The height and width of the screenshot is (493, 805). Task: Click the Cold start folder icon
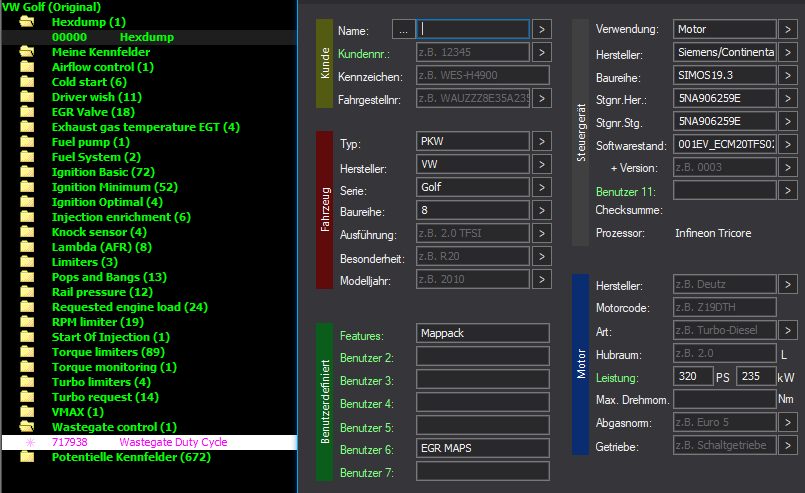point(27,82)
